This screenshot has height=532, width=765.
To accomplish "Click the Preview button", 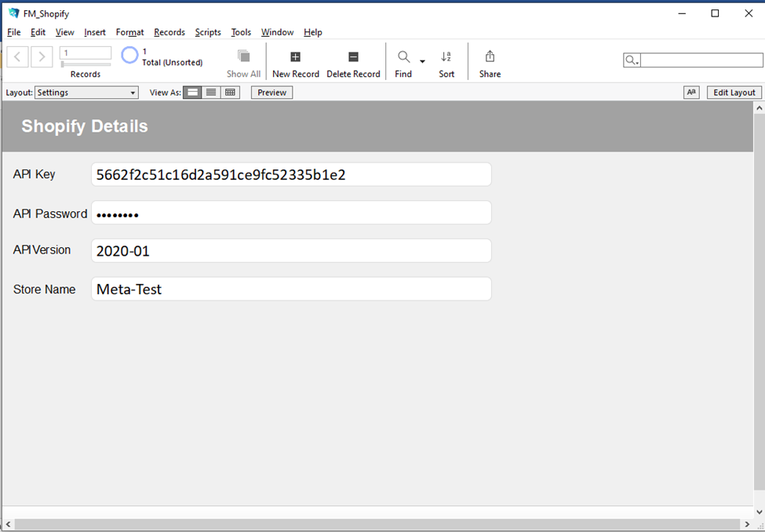I will click(x=271, y=93).
